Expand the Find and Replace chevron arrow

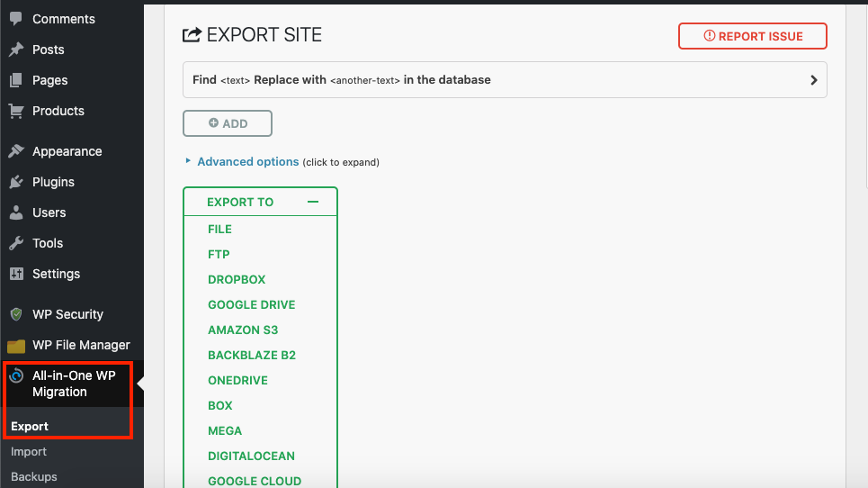pos(814,80)
